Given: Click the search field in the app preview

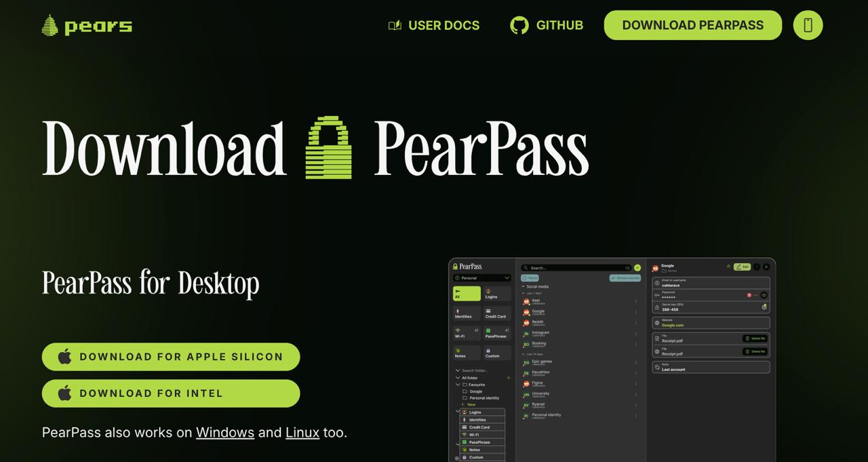Looking at the screenshot, I should click(576, 268).
